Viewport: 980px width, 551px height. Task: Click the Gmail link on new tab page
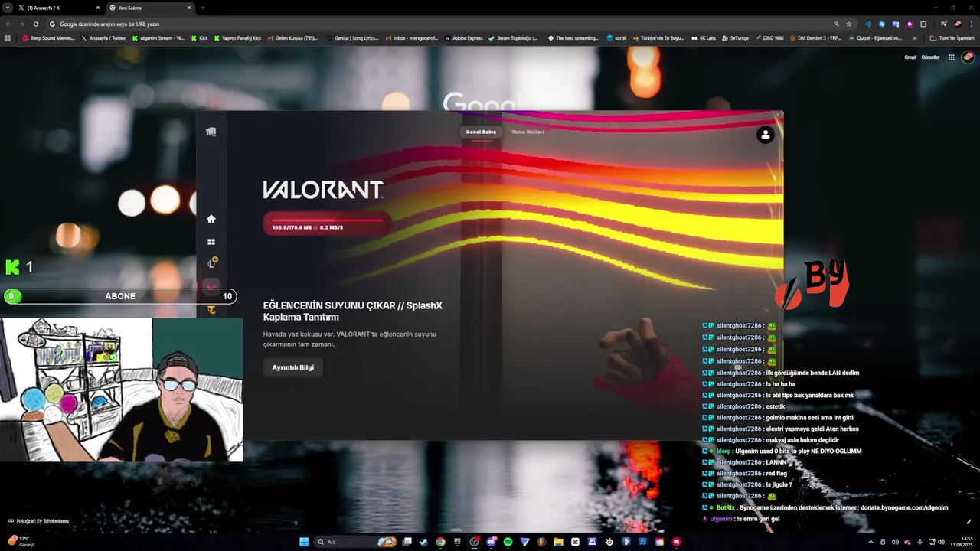pyautogui.click(x=910, y=57)
